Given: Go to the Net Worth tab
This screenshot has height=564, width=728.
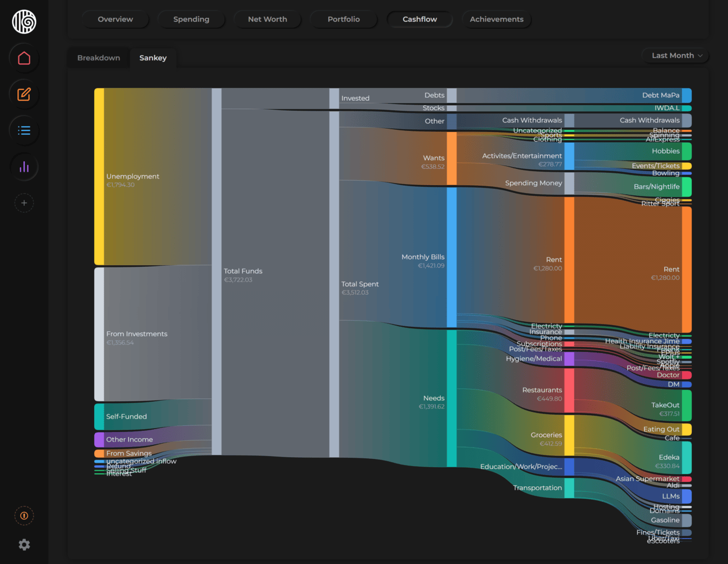Looking at the screenshot, I should point(267,19).
